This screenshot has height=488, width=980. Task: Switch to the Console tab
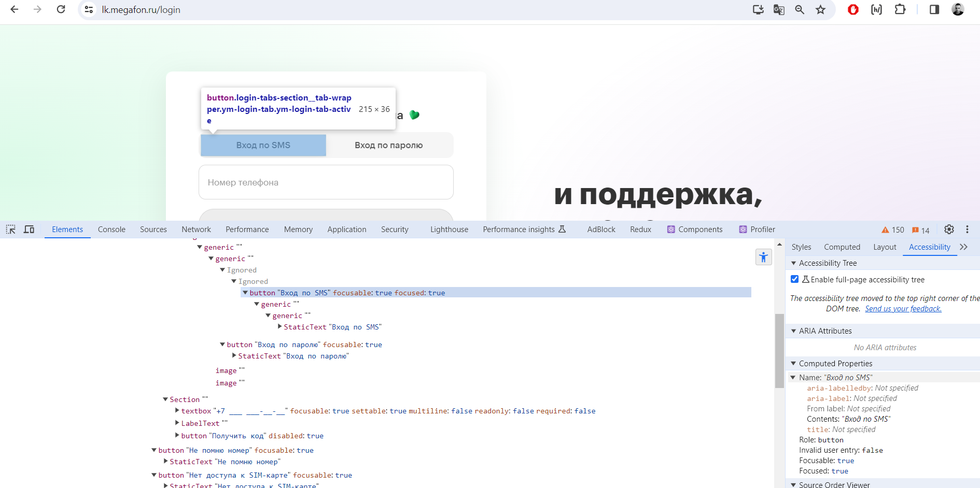click(x=111, y=229)
